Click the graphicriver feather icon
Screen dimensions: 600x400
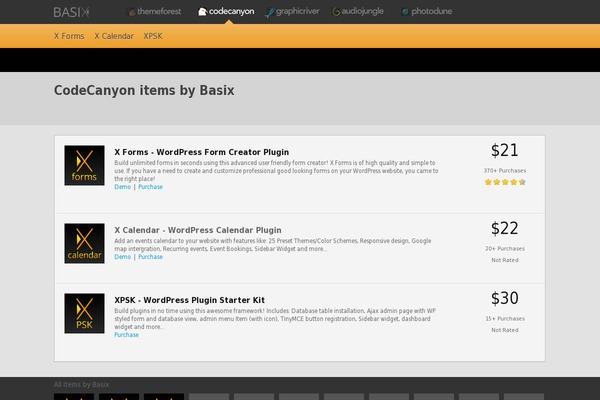click(270, 13)
